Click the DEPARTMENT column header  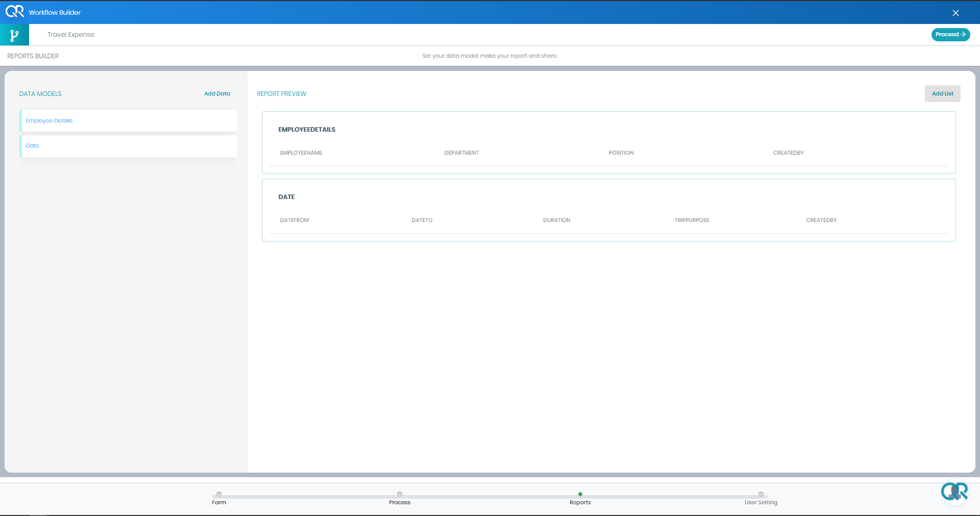462,153
